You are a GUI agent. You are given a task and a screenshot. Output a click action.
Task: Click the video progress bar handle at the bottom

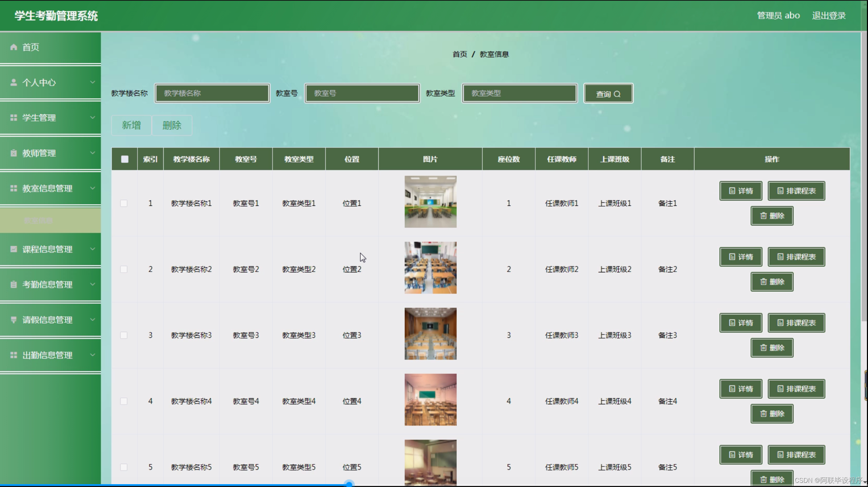point(349,484)
